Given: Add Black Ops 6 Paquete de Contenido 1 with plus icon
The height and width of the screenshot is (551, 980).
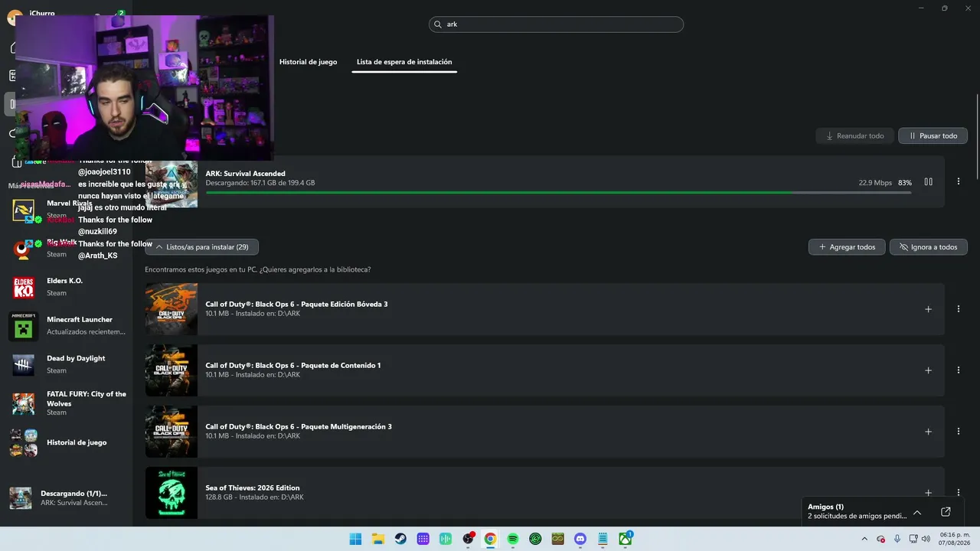Looking at the screenshot, I should coord(928,370).
